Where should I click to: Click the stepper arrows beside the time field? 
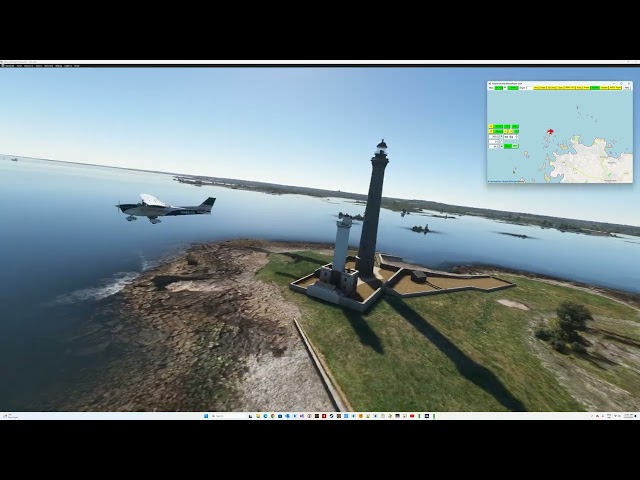(517, 137)
